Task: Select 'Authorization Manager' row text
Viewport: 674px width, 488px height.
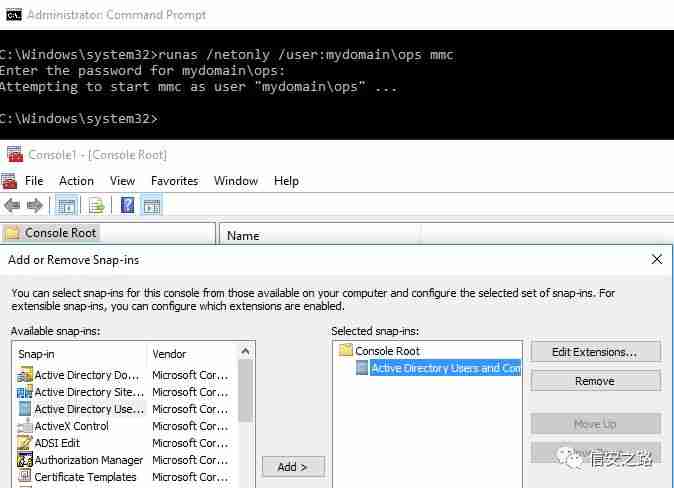Action: coord(89,460)
